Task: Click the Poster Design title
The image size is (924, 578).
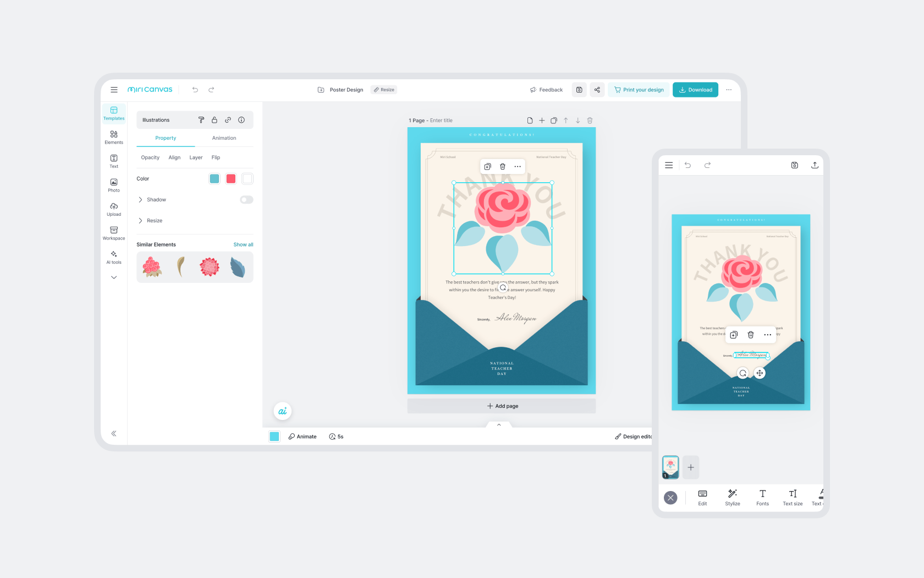Action: (346, 90)
